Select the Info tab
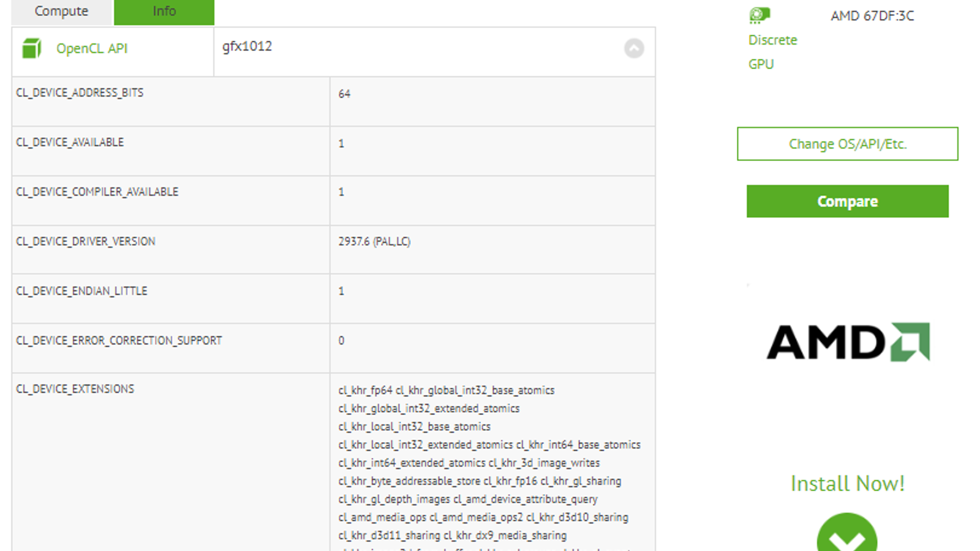 pyautogui.click(x=164, y=12)
